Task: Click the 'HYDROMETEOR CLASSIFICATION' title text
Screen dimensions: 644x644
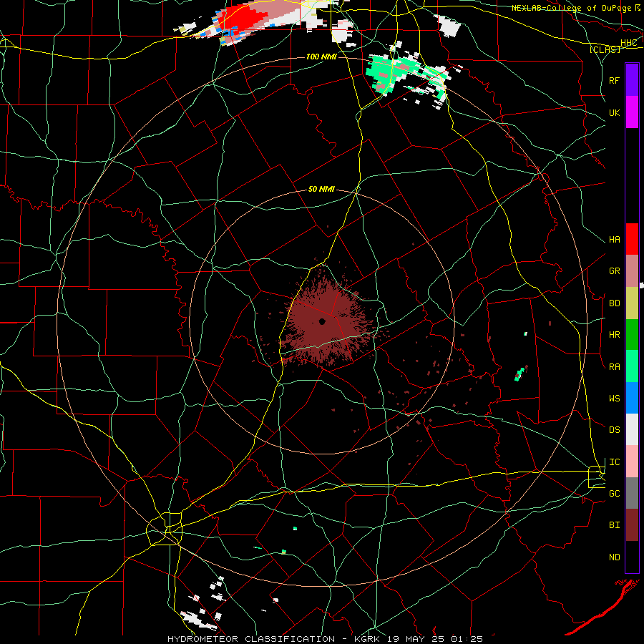Action: [x=251, y=639]
